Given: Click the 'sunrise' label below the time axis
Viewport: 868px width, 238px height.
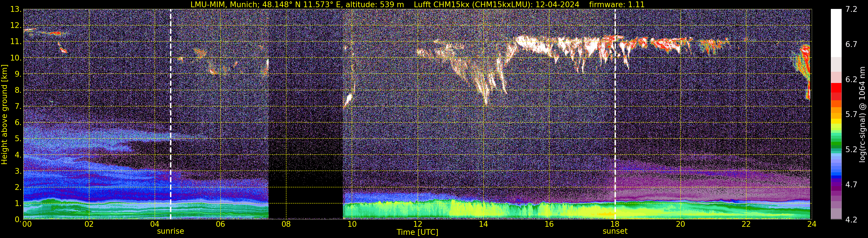Looking at the screenshot, I should [171, 231].
